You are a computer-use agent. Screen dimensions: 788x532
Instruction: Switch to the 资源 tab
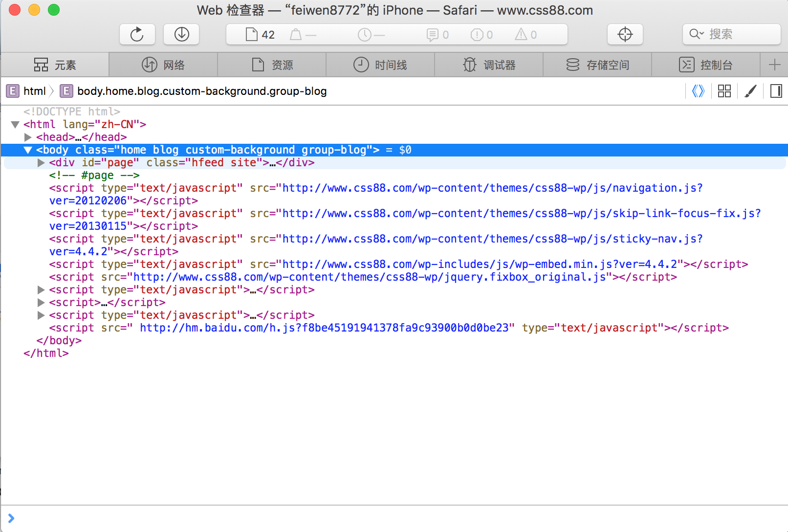pos(272,65)
